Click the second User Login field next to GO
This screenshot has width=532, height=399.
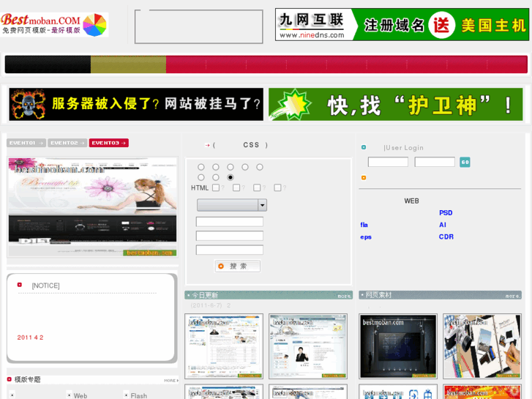coord(435,162)
